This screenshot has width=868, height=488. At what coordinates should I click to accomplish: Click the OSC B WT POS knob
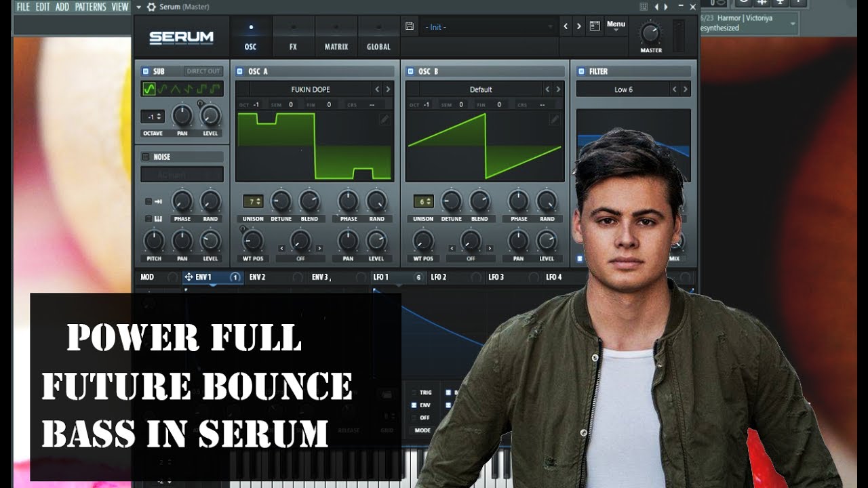tap(423, 240)
